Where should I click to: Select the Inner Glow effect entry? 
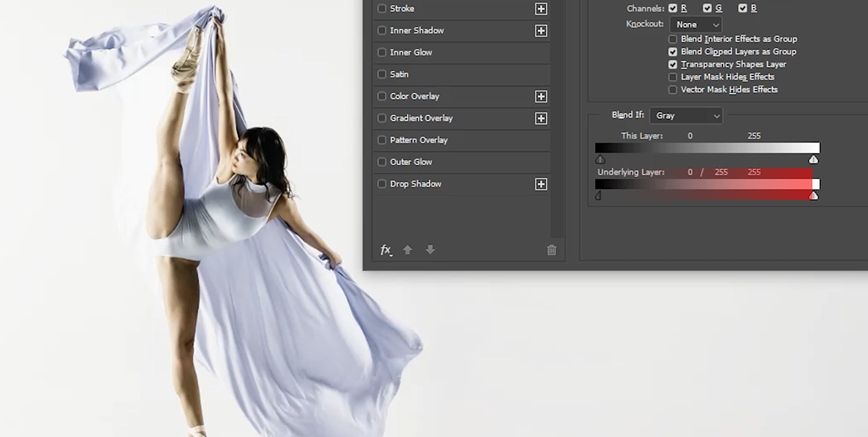pos(412,52)
